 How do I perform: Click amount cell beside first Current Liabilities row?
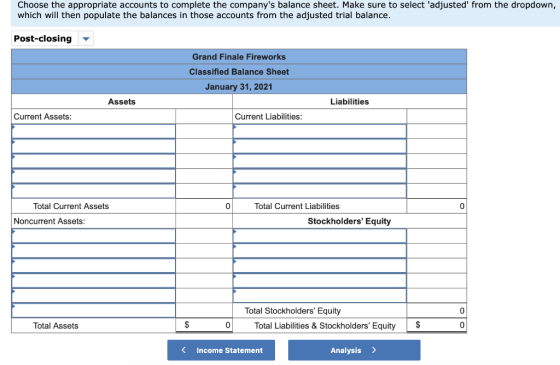tap(436, 131)
